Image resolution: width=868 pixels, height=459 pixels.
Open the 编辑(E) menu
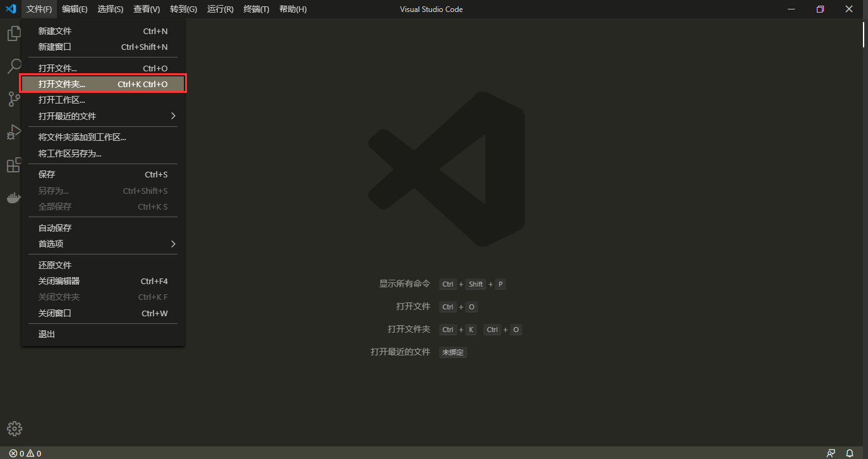point(75,9)
